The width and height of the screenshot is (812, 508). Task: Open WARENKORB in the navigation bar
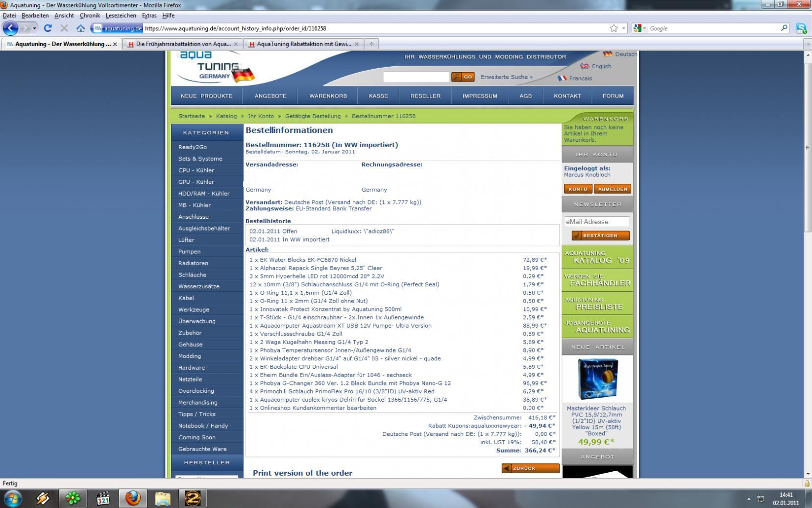click(x=328, y=96)
